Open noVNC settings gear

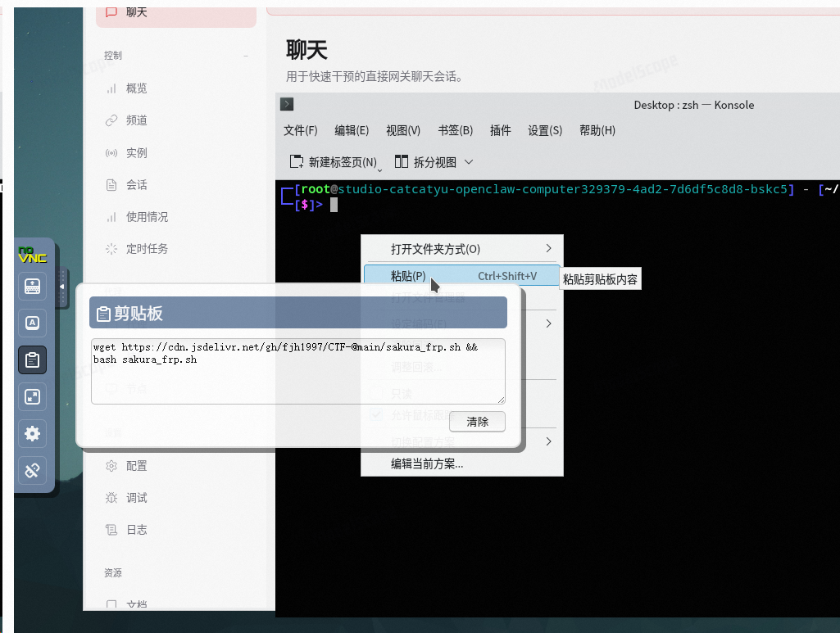click(x=32, y=433)
